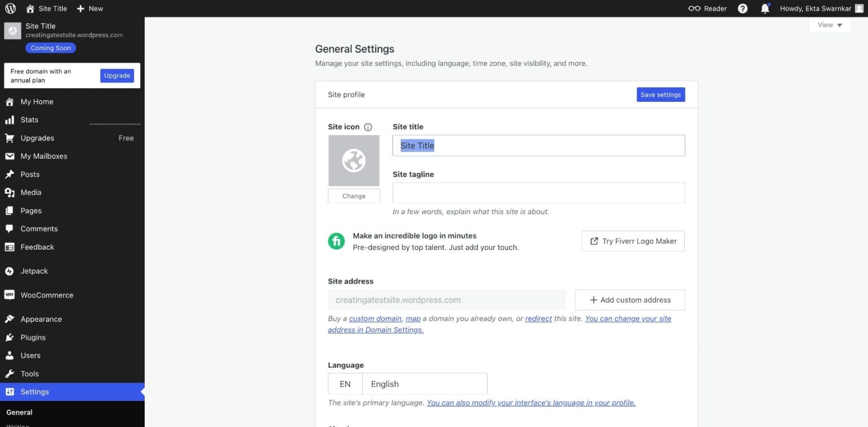Open WooCommerce in the sidebar
This screenshot has width=868, height=427.
pos(46,295)
